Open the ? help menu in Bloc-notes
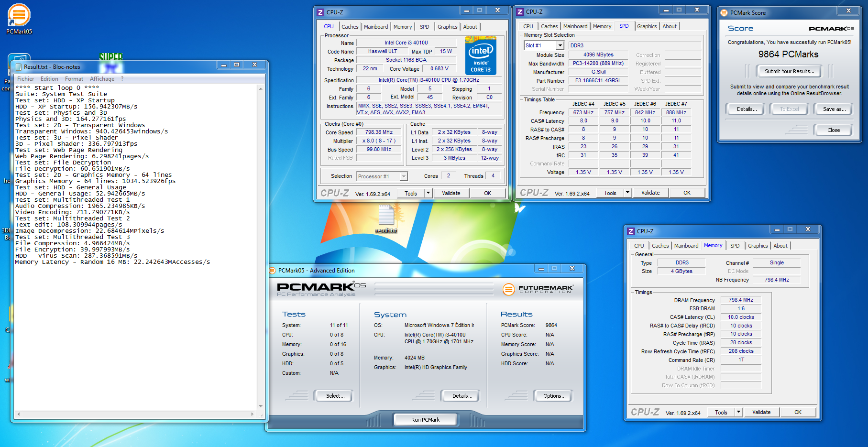868x447 pixels. pyautogui.click(x=122, y=79)
